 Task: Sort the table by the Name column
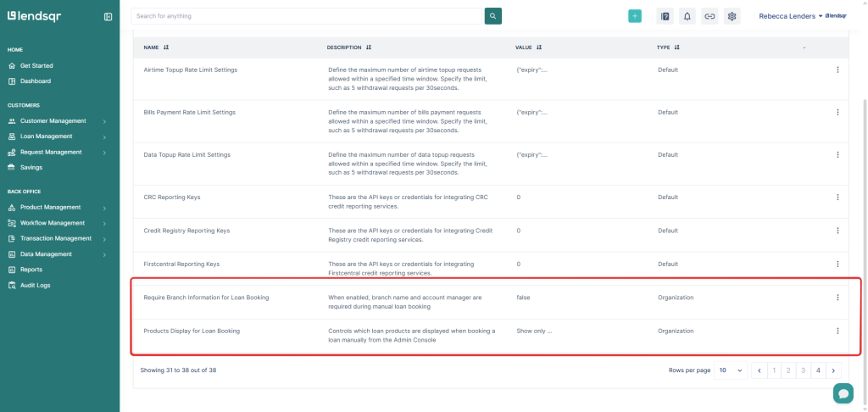(166, 47)
